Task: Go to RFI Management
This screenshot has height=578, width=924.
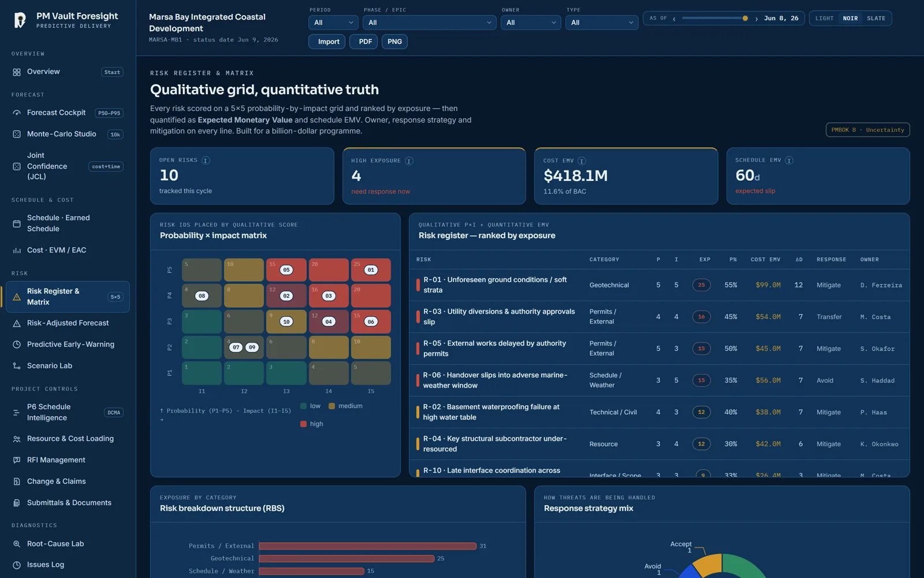Action: [x=68, y=460]
